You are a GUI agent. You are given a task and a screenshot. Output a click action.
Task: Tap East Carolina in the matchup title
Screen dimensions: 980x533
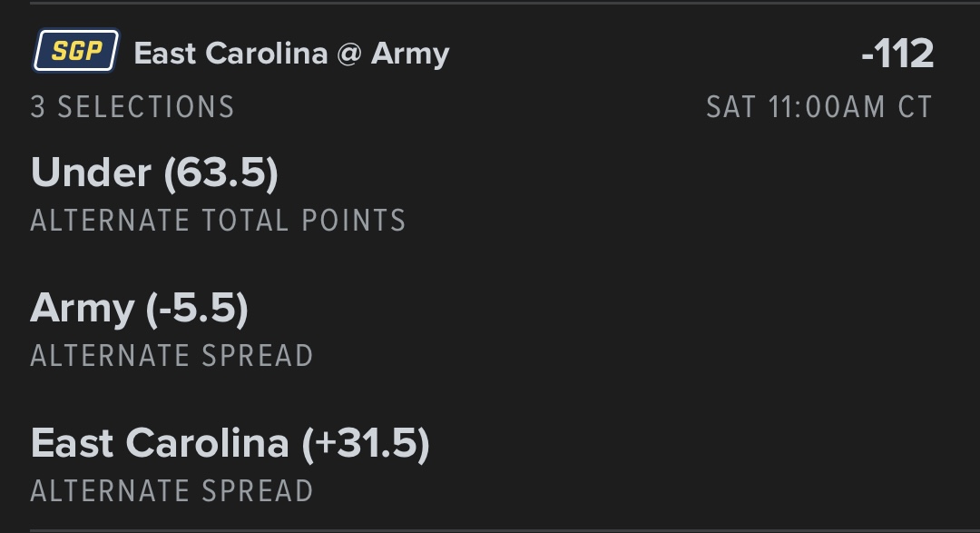(230, 54)
